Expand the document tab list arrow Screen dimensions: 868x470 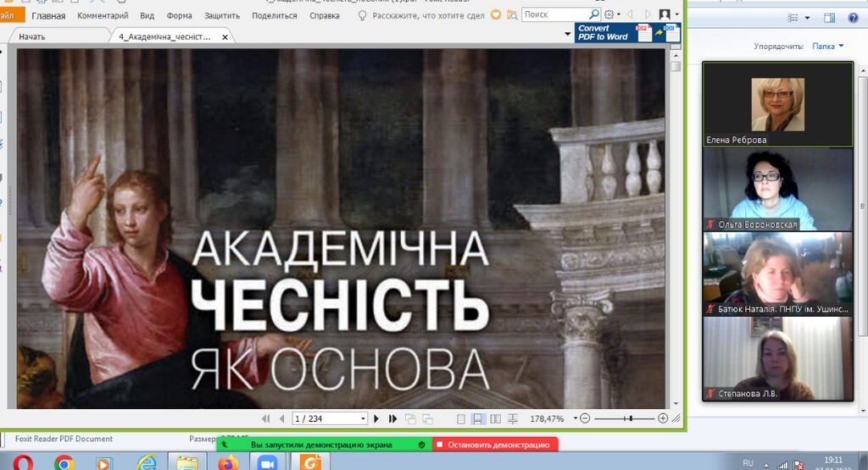pos(567,34)
